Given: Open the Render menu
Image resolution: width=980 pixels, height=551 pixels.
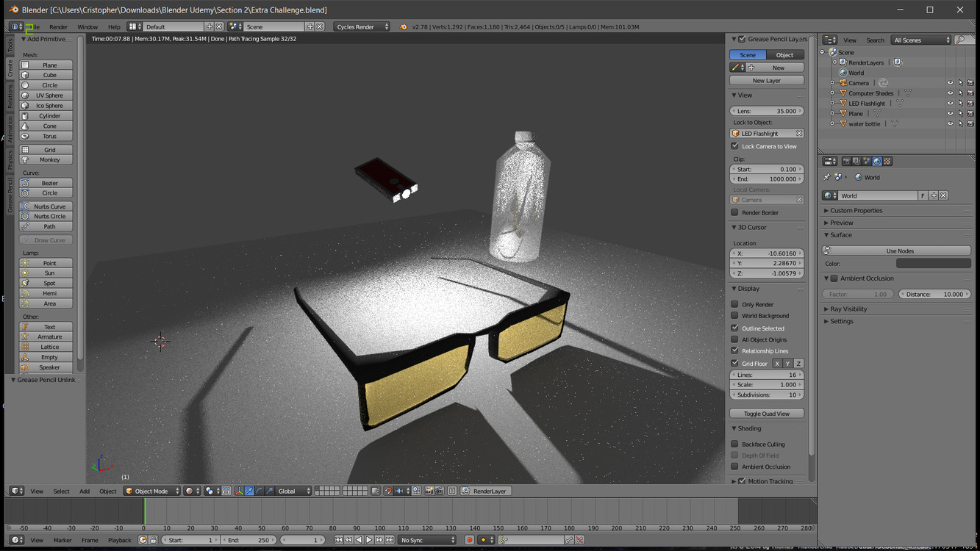Looking at the screenshot, I should pos(58,27).
